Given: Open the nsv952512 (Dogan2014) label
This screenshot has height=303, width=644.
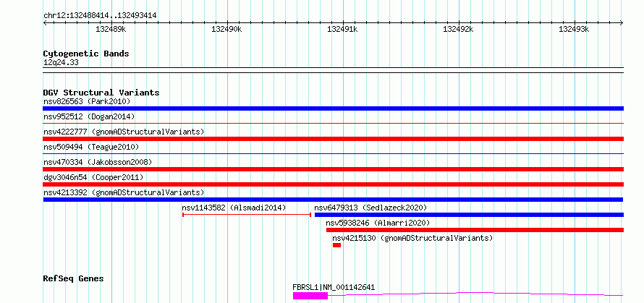Looking at the screenshot, I should point(89,116).
